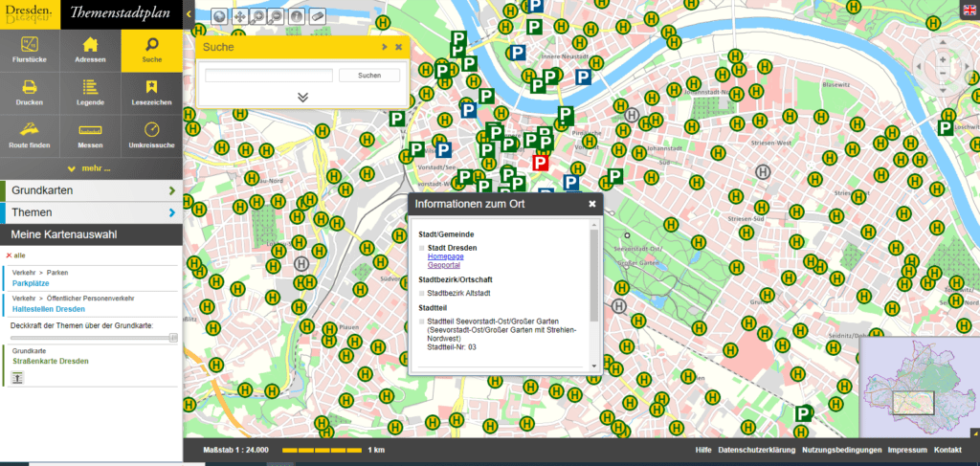The width and height of the screenshot is (980, 466).
Task: Close the Informationen zum Ort popup
Action: tap(591, 204)
